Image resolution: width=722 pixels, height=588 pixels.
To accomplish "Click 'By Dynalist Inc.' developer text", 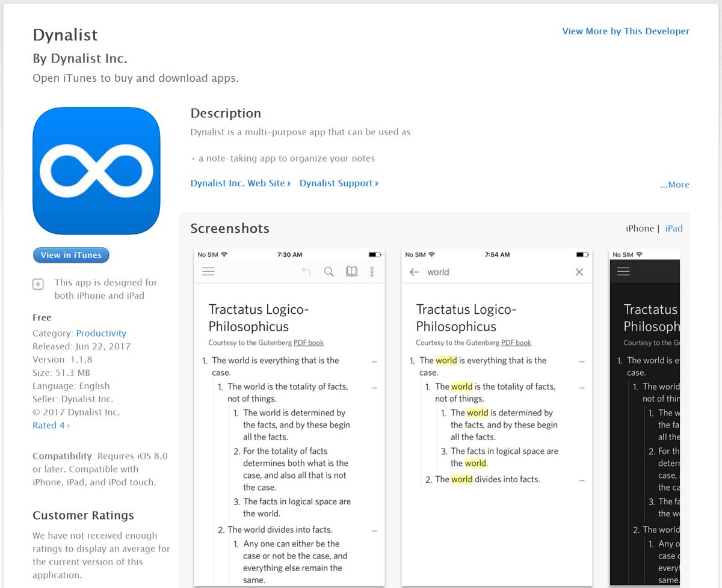I will [79, 58].
